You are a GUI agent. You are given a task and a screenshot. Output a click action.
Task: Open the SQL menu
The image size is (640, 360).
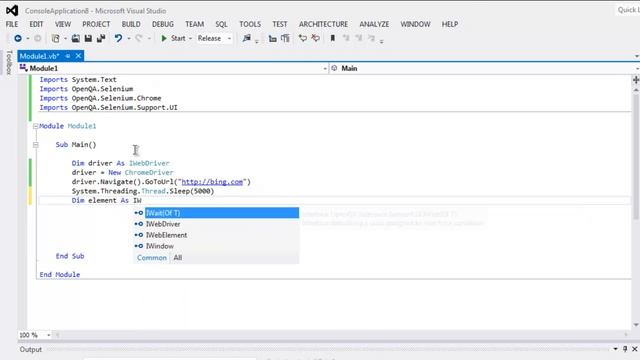[x=221, y=24]
